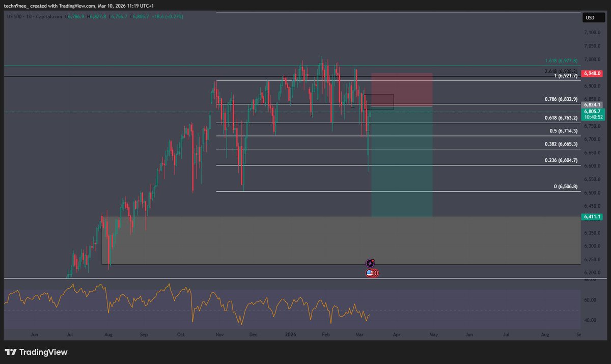Click the Feb label on time axis
Viewport: 611px width, 364px height.
(x=326, y=335)
